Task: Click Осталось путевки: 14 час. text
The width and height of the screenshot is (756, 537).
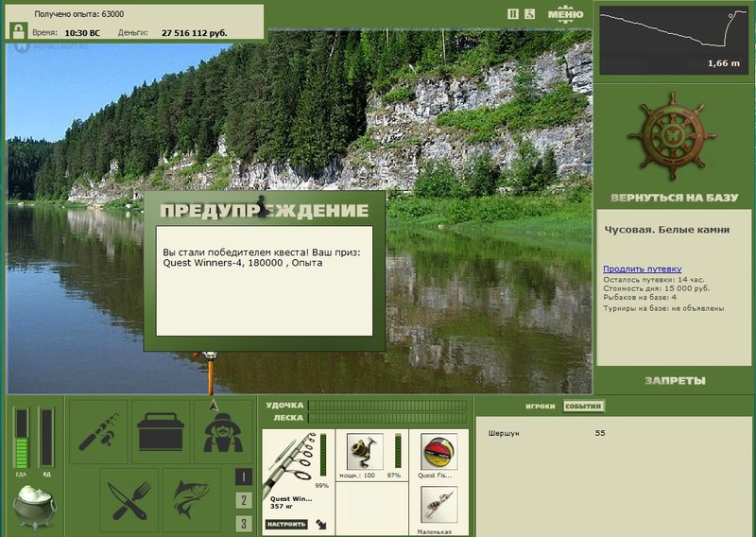Action: coord(653,279)
